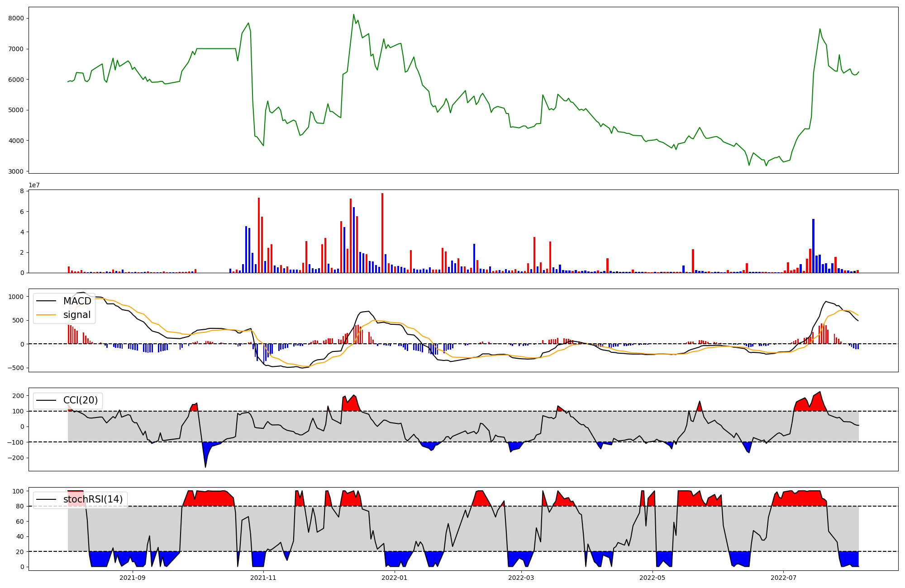905x588 pixels.
Task: Select the 2022-01 date tick label
Action: (x=395, y=578)
